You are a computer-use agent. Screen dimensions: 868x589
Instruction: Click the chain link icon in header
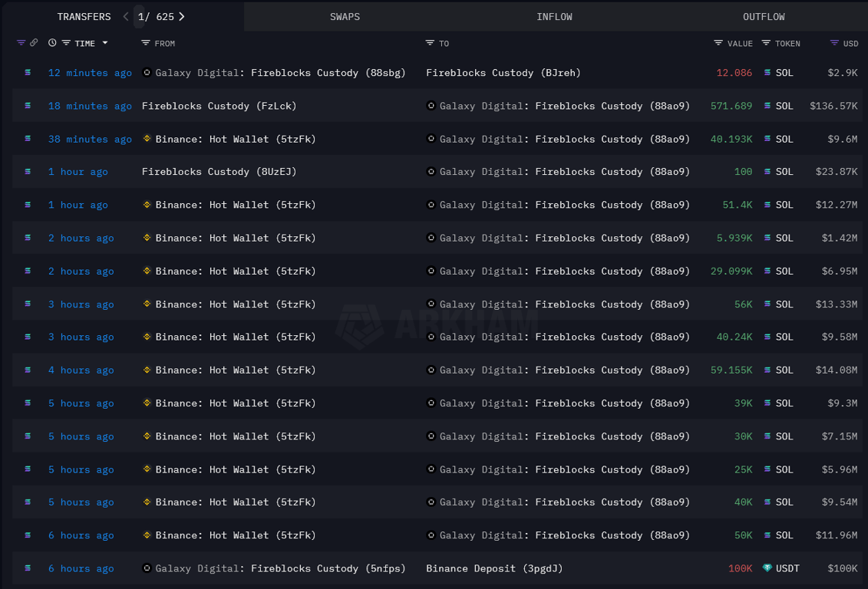coord(34,43)
